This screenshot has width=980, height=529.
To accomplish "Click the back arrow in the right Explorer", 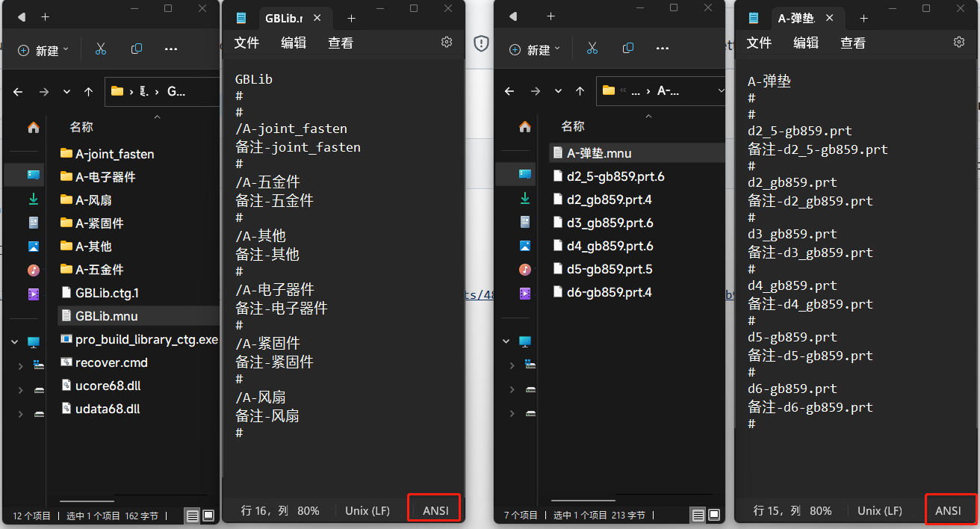I will (x=509, y=91).
